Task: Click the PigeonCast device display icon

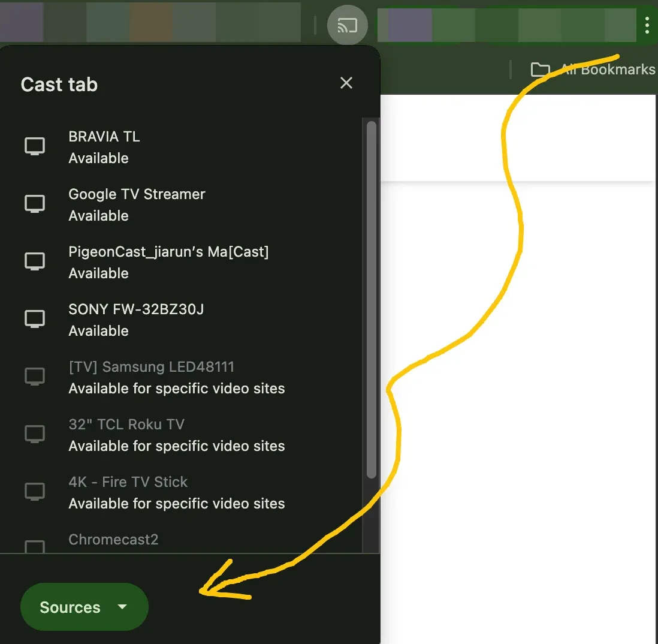Action: coord(35,261)
